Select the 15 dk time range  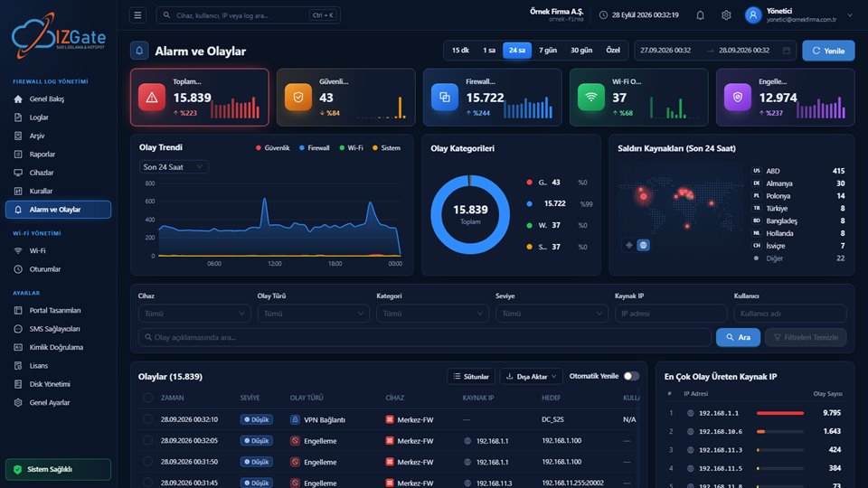point(460,51)
